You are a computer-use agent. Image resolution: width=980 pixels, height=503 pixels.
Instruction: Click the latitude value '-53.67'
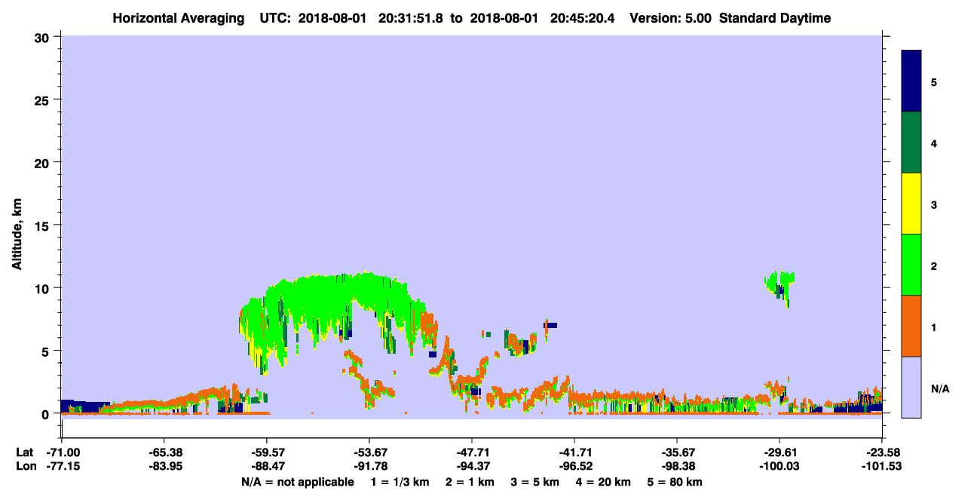369,452
